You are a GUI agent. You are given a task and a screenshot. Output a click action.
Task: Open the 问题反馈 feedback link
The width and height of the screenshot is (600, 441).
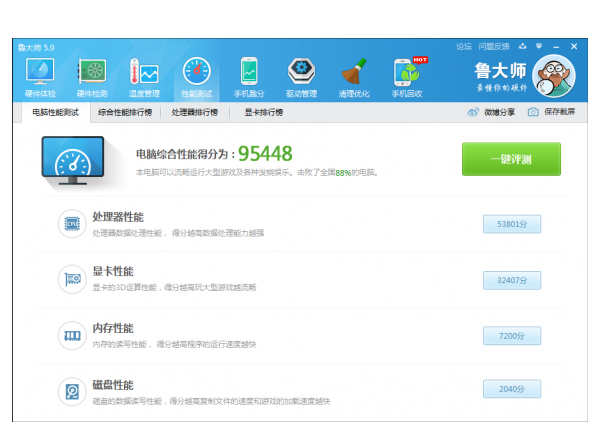(494, 46)
